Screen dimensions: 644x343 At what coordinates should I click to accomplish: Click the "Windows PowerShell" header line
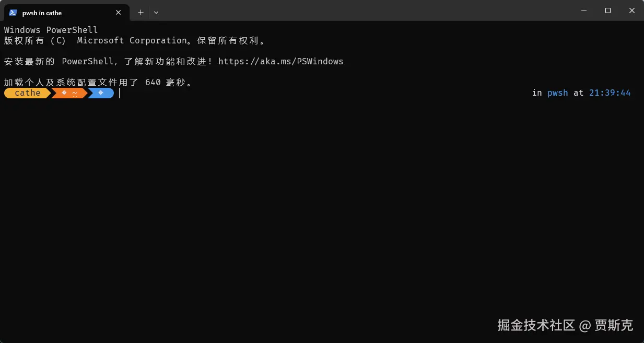click(51, 30)
